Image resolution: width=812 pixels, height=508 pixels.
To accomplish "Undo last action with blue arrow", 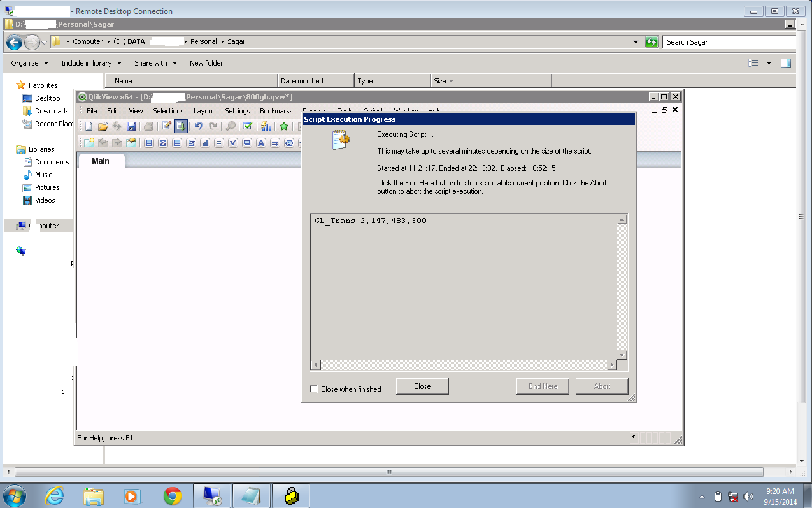I will (199, 126).
